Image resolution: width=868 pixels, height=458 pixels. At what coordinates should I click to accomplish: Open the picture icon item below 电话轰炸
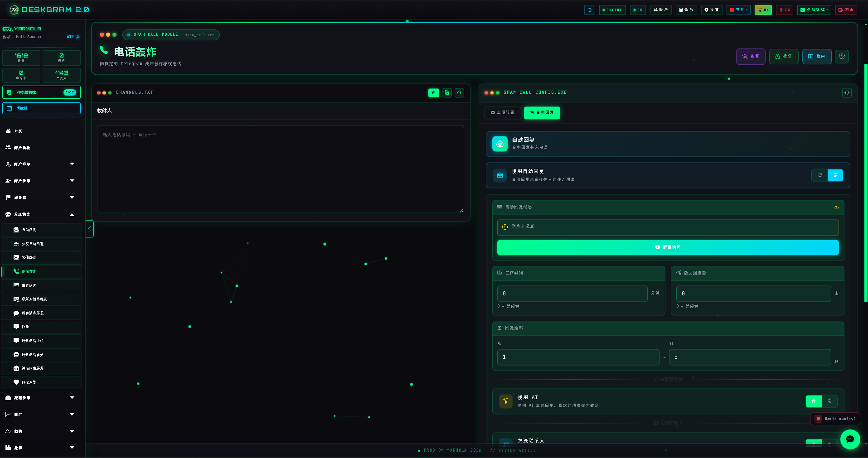(x=42, y=285)
